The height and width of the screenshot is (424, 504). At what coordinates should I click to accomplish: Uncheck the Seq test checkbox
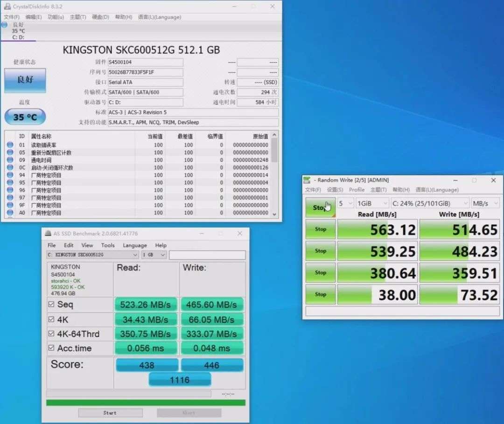pos(51,305)
